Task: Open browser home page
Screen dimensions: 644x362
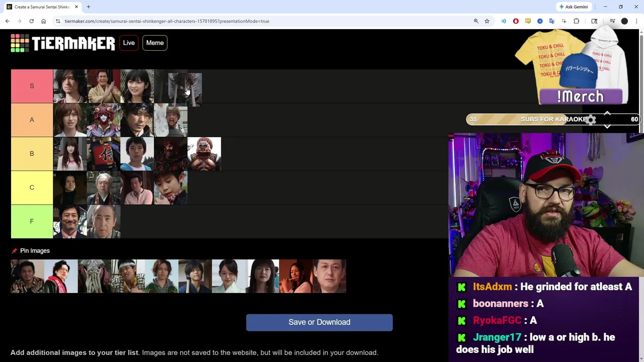Action: pos(43,21)
